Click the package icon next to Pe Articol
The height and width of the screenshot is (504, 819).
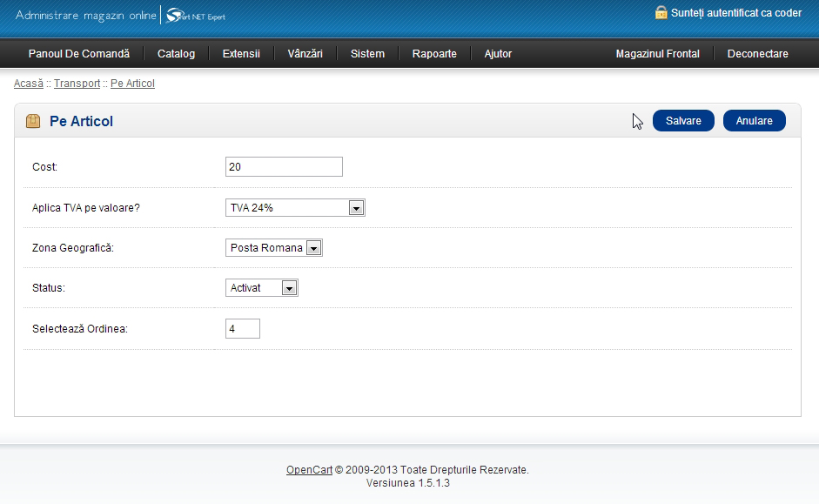tap(33, 121)
